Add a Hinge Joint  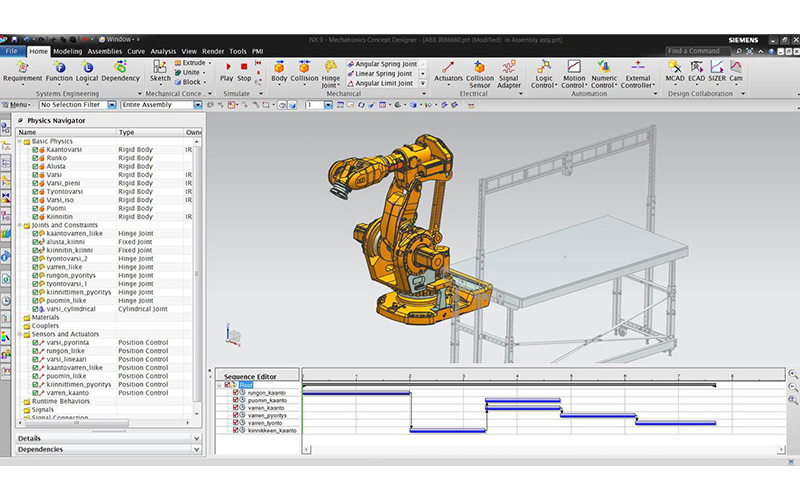pyautogui.click(x=331, y=74)
